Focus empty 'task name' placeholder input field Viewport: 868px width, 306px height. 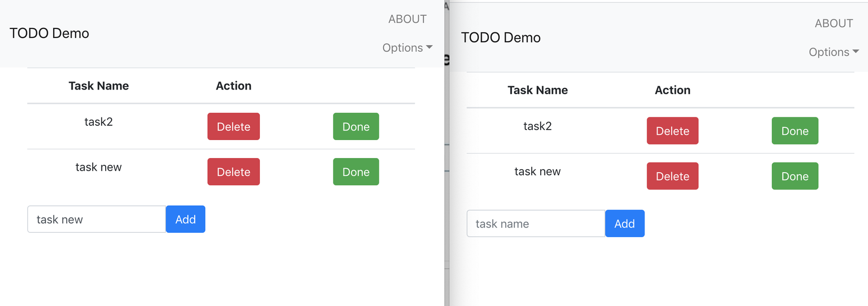(536, 223)
